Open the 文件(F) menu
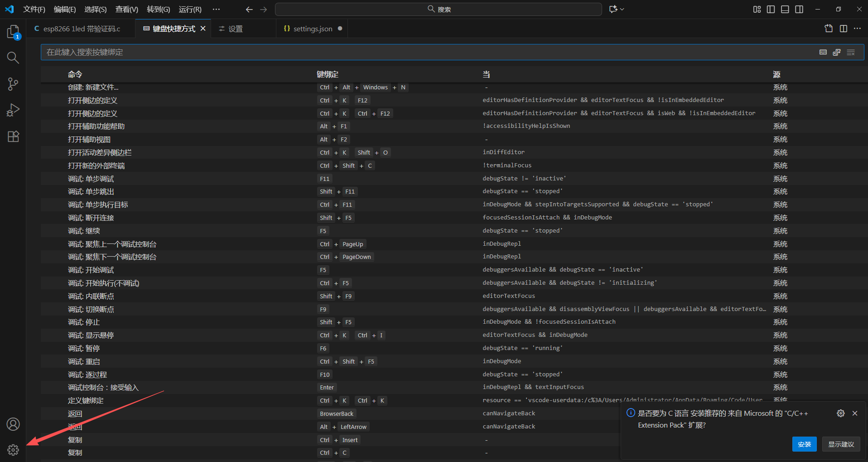Screen dimensions: 868x462 pos(34,9)
